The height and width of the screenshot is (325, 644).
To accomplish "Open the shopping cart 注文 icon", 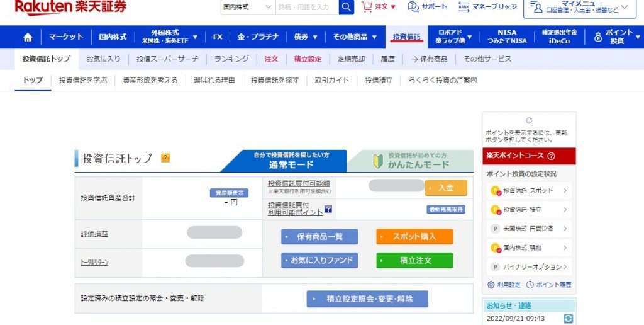I will [367, 6].
